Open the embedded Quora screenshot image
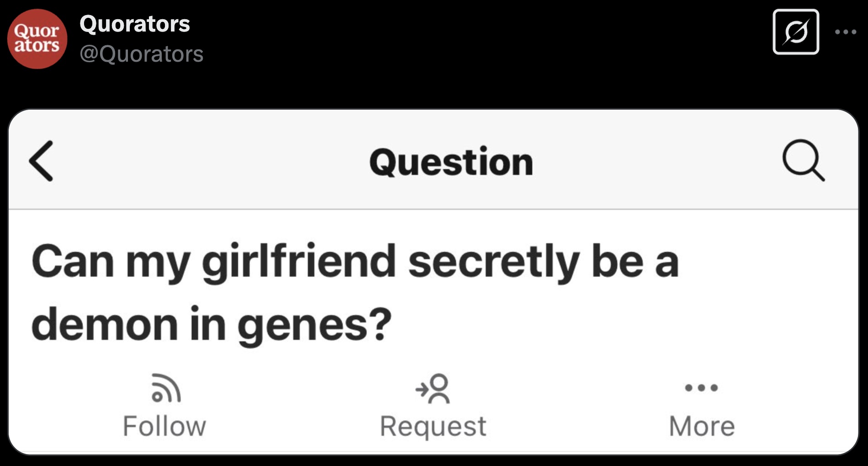Screen dimensions: 868x466 point(434,282)
